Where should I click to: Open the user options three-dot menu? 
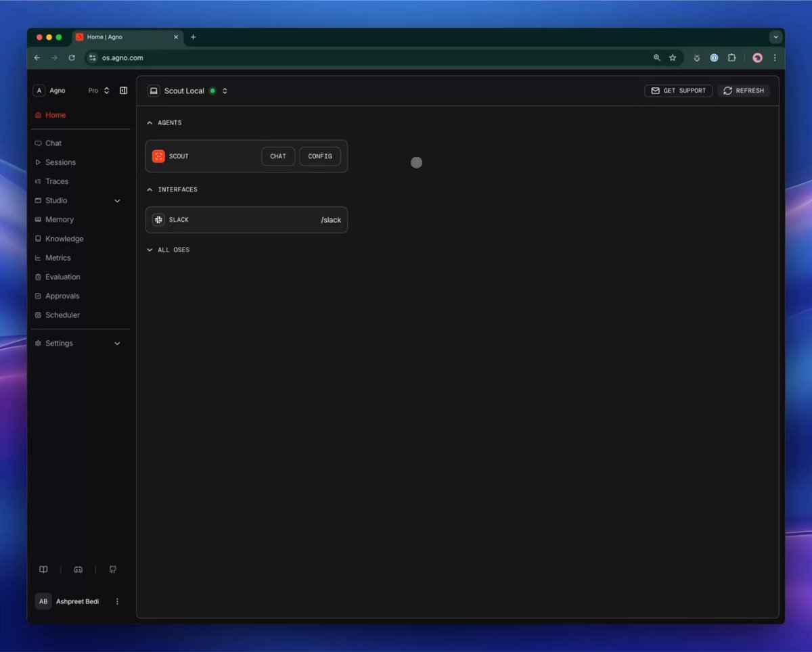117,601
